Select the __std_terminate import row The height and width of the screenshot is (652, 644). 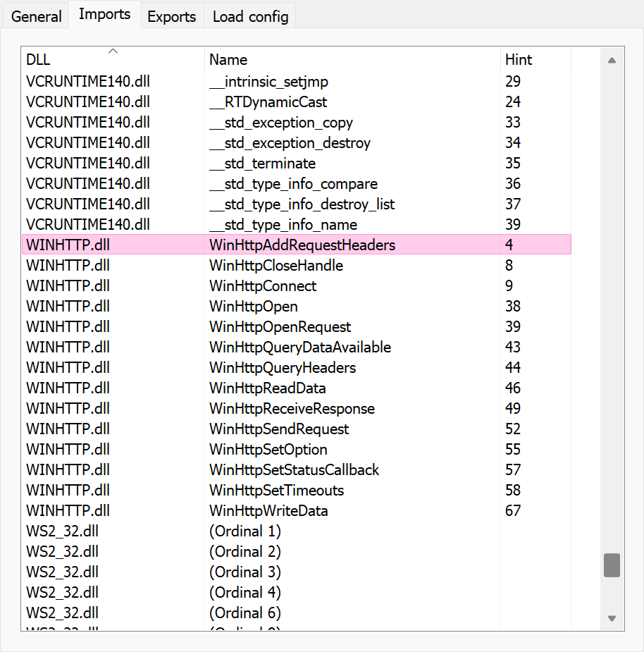point(262,164)
